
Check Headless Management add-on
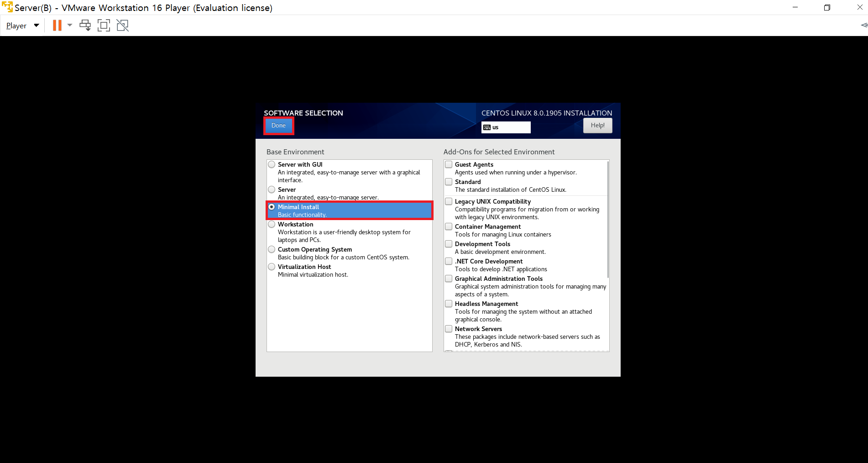[449, 304]
